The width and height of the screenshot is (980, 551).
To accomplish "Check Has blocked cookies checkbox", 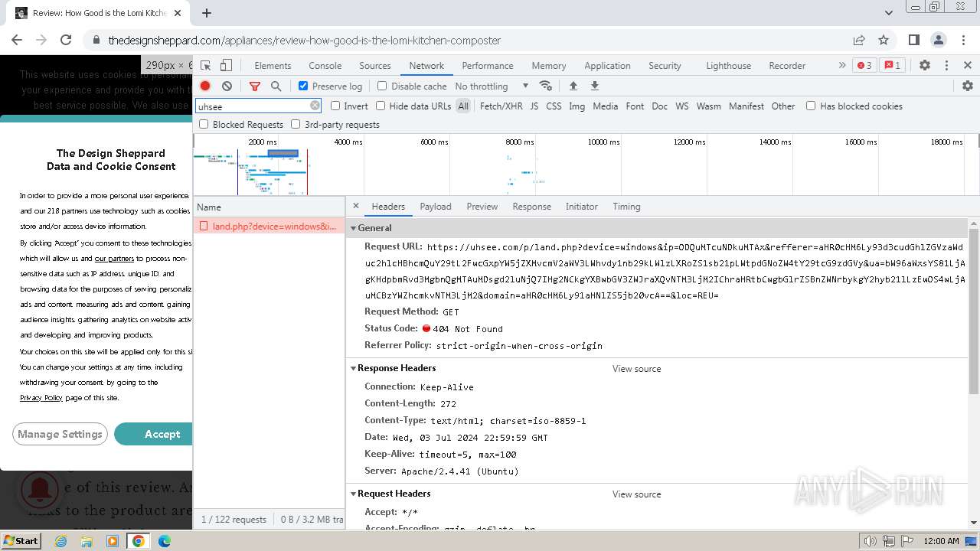I will tap(811, 106).
